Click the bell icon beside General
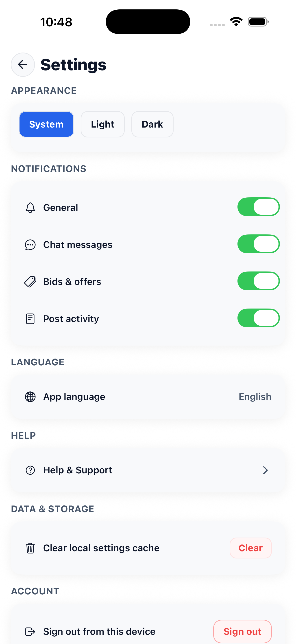This screenshot has height=644, width=296. [30, 207]
